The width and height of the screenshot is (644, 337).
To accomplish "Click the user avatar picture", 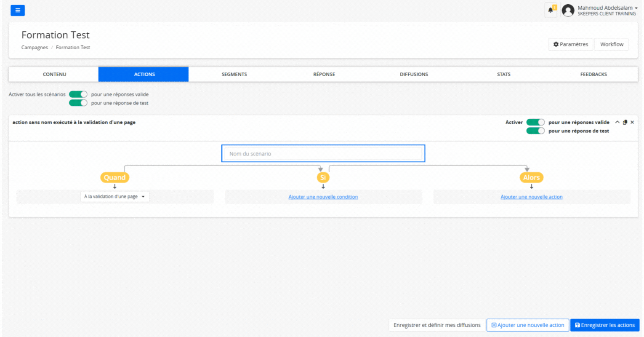I will point(568,11).
